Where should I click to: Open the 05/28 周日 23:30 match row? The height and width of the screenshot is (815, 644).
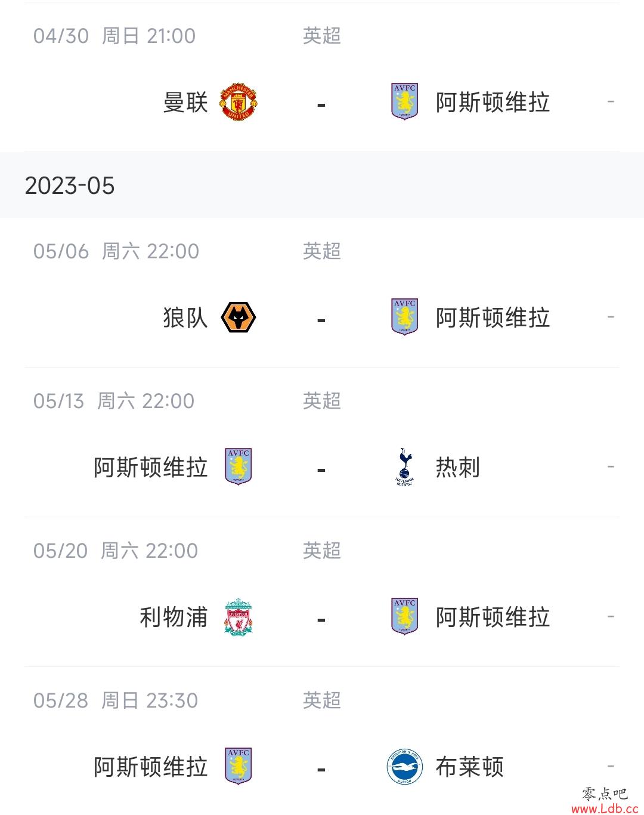point(322,742)
